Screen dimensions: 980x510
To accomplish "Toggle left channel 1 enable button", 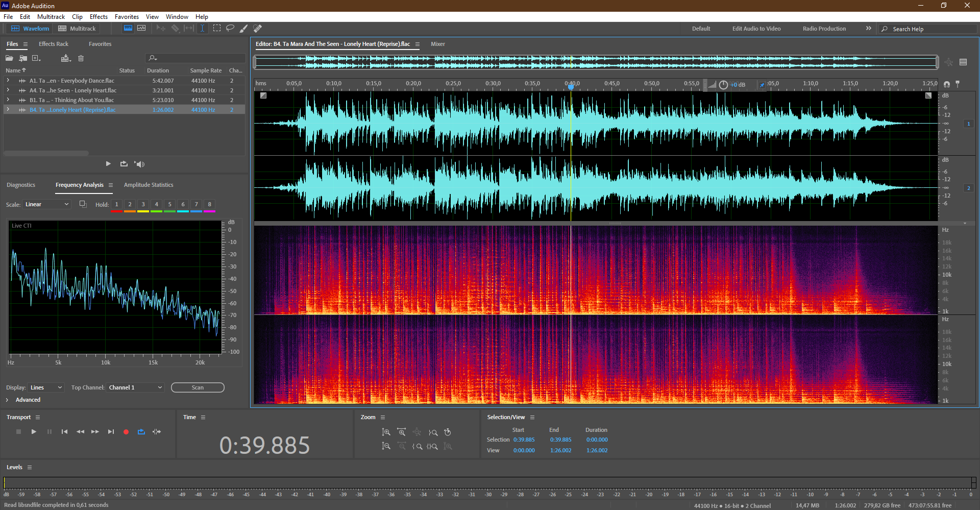I will click(968, 124).
